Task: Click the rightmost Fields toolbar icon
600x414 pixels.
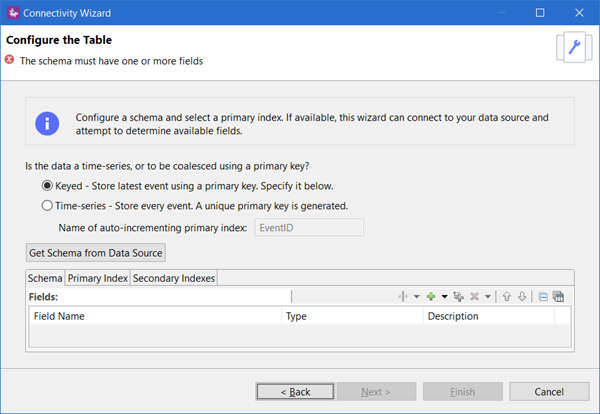Action: [x=559, y=297]
